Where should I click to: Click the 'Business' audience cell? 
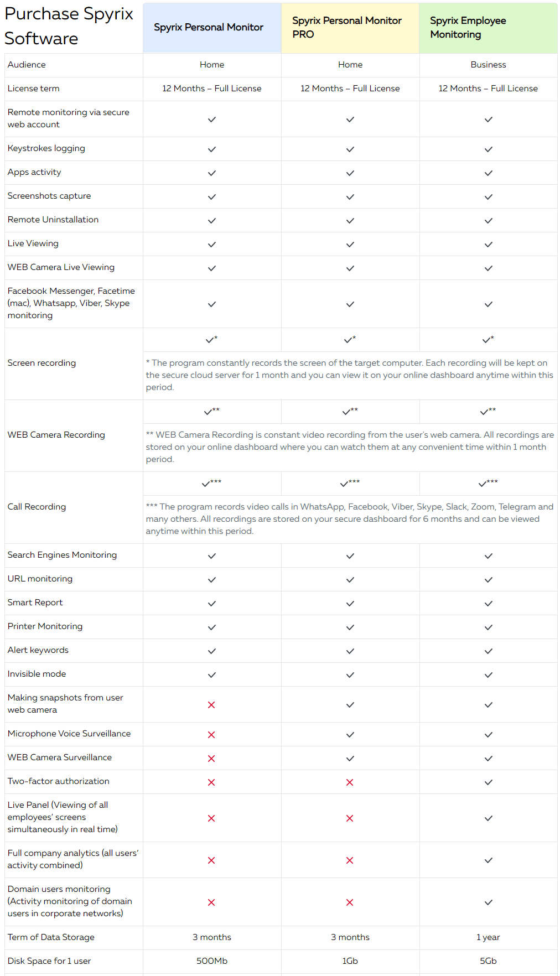488,65
